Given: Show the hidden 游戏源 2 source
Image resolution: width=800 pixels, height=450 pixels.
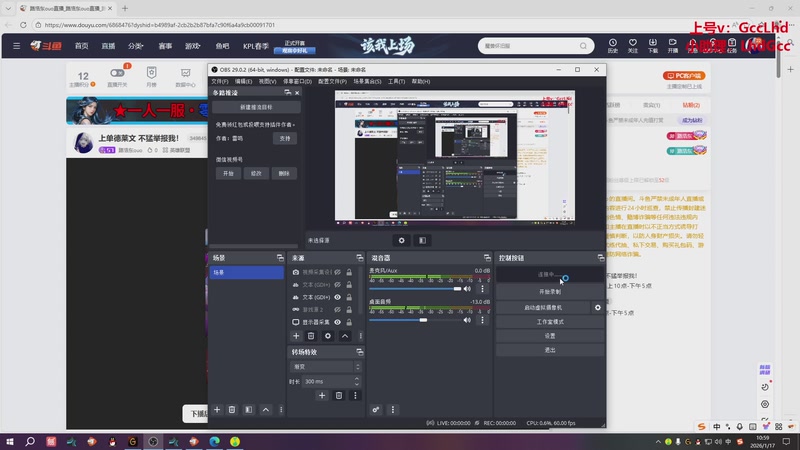Looking at the screenshot, I should pos(337,310).
